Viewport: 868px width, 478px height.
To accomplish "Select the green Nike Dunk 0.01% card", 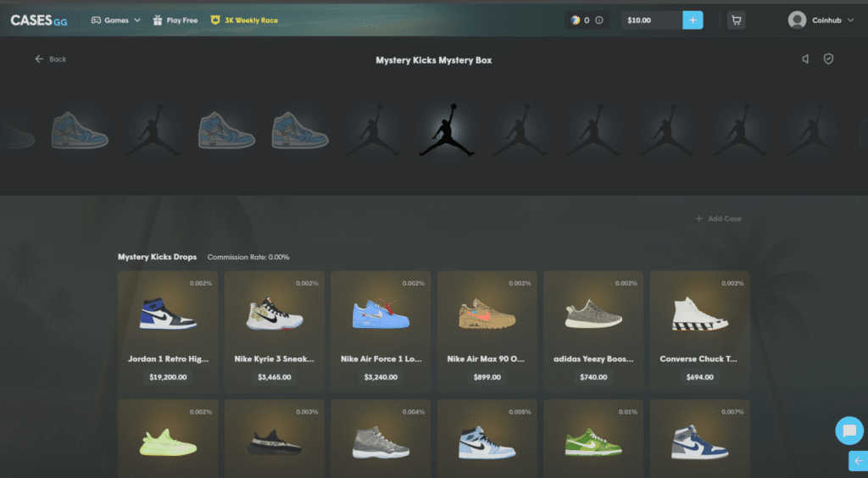I will 593,439.
